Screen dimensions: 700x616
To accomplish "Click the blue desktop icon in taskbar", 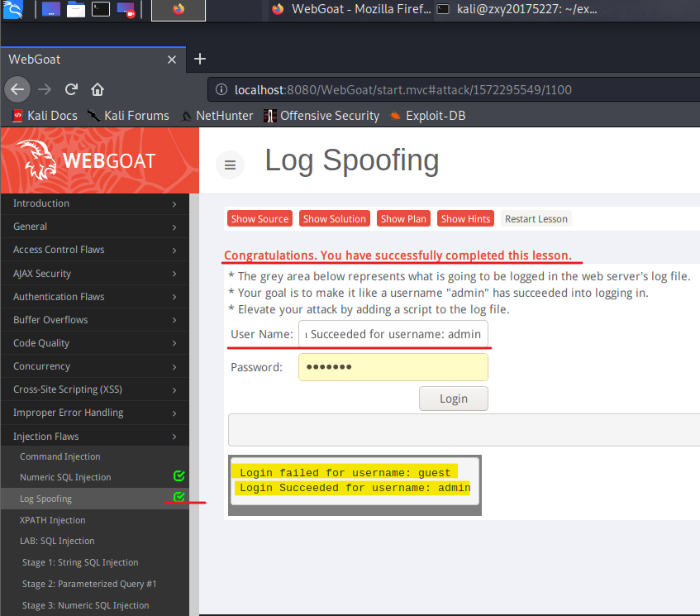I will pos(51,9).
